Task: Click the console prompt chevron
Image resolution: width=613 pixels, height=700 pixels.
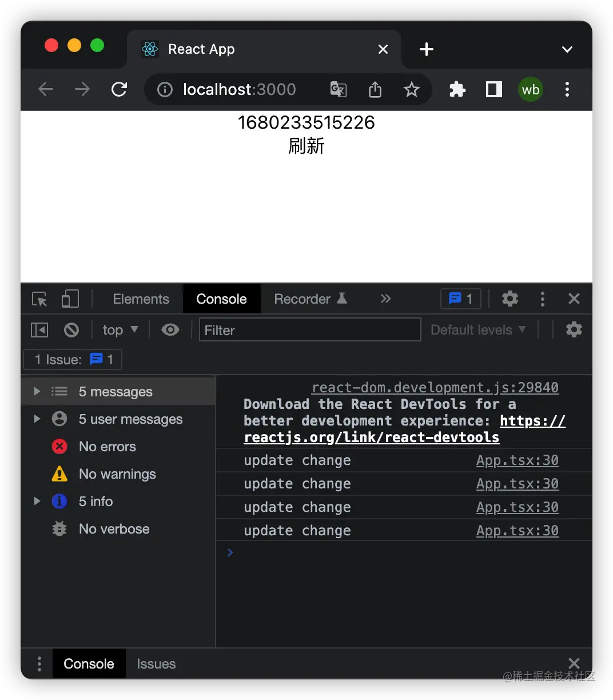Action: pyautogui.click(x=230, y=552)
